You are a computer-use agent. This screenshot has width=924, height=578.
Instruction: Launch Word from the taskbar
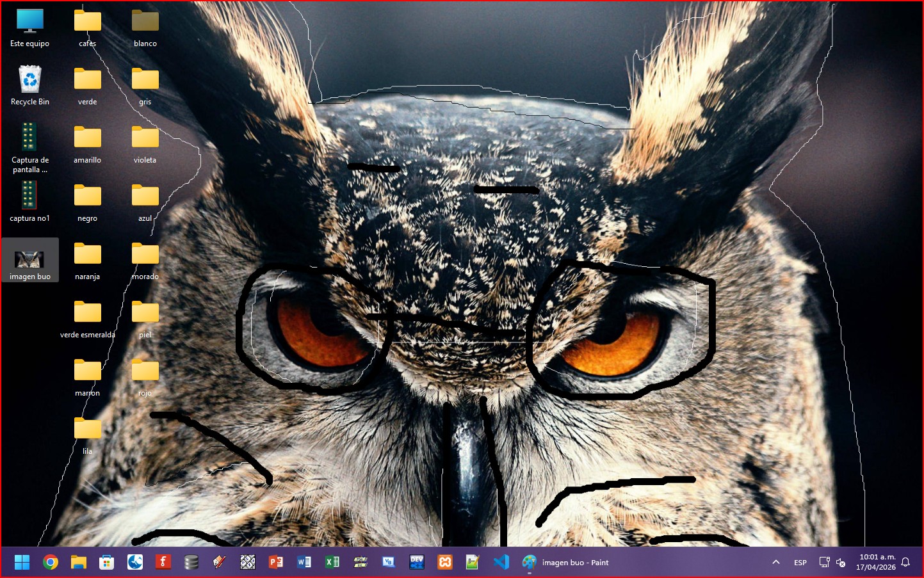tap(304, 563)
